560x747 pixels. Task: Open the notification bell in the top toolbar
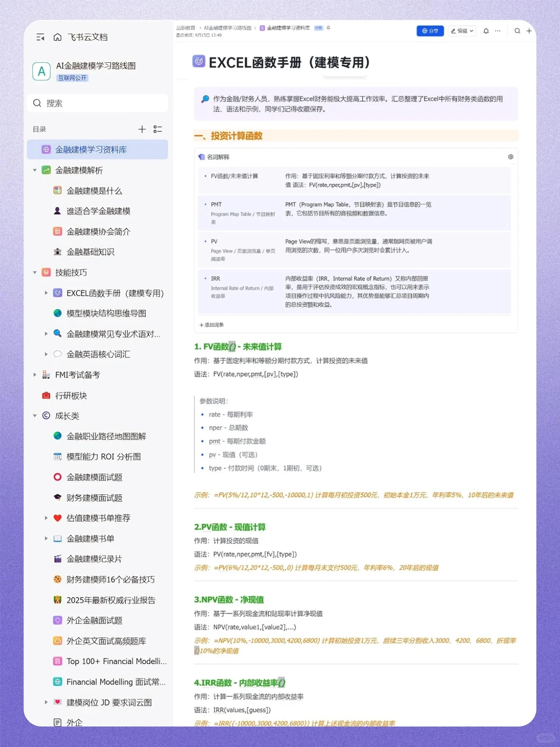click(x=486, y=31)
